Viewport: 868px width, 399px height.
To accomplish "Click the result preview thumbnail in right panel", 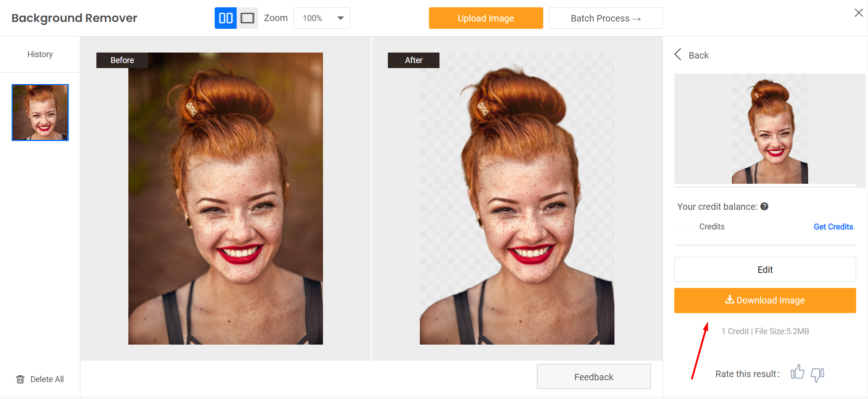I will 769,129.
